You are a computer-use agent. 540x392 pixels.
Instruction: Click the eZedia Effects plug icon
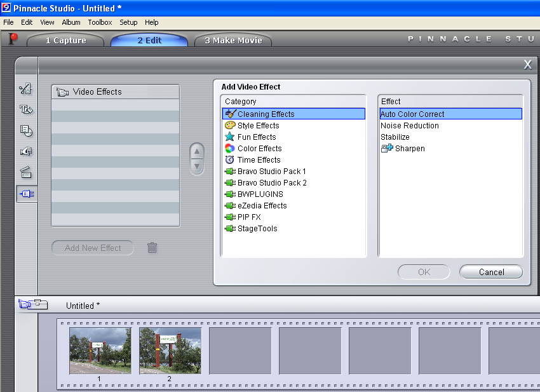pyautogui.click(x=230, y=205)
